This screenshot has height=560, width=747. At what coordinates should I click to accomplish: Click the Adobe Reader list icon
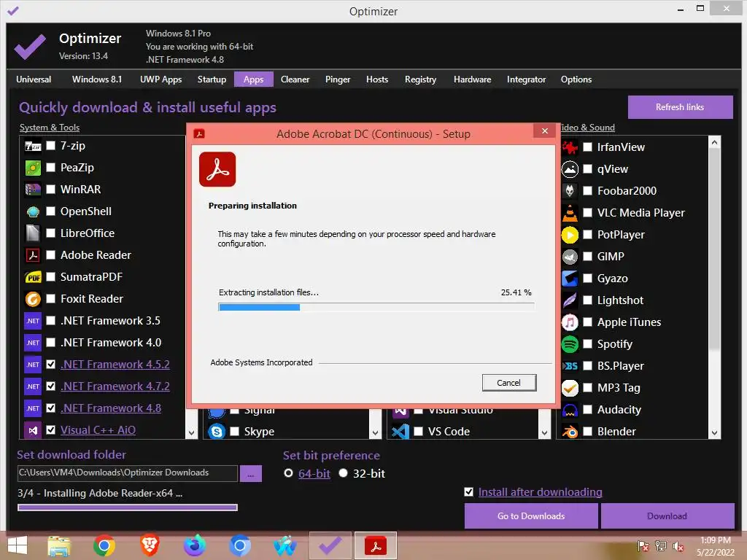tap(33, 255)
